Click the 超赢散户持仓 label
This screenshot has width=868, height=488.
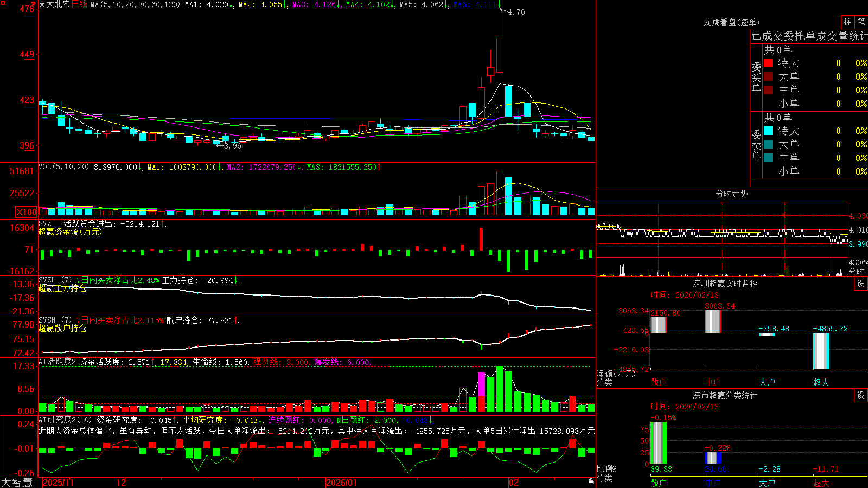(x=62, y=328)
